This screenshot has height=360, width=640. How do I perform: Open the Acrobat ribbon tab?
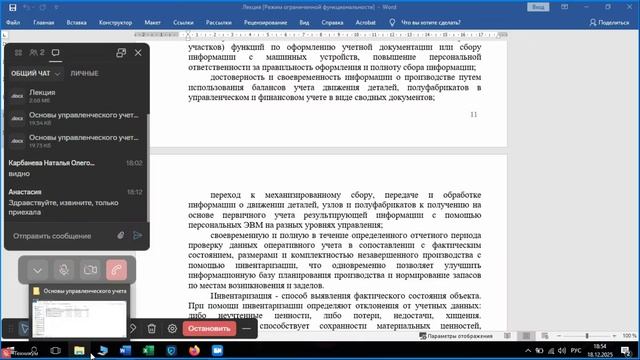(365, 22)
